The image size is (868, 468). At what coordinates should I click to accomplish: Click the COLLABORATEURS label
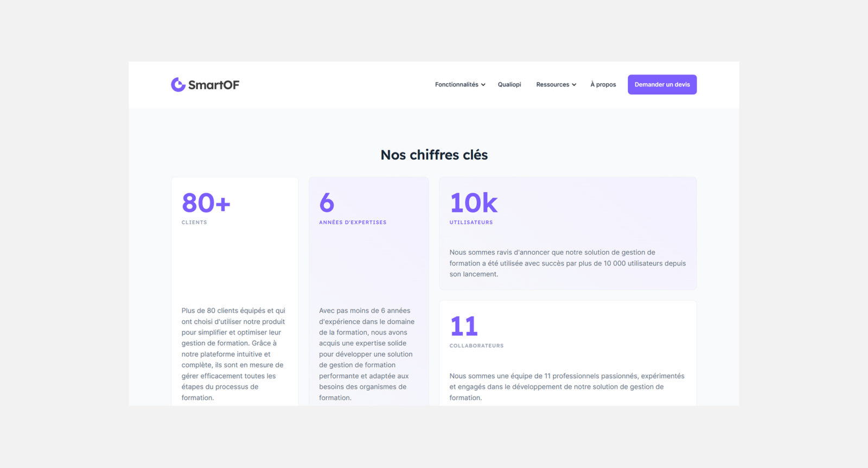pyautogui.click(x=476, y=346)
